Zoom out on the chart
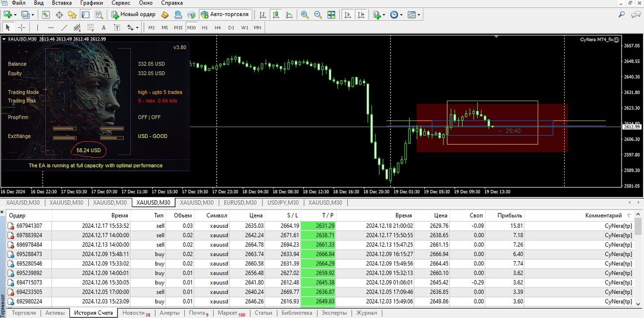The width and height of the screenshot is (644, 318). point(318,14)
